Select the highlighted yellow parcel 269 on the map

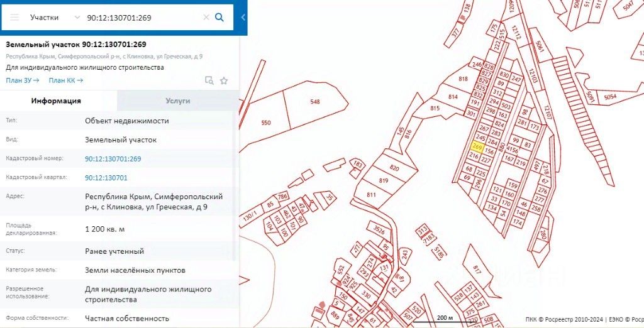click(x=478, y=146)
